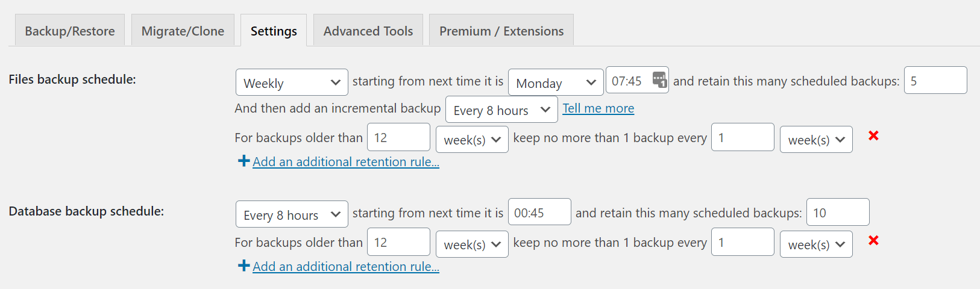The height and width of the screenshot is (289, 980).
Task: Open database schedule Every 8 hours dropdown
Action: point(292,214)
